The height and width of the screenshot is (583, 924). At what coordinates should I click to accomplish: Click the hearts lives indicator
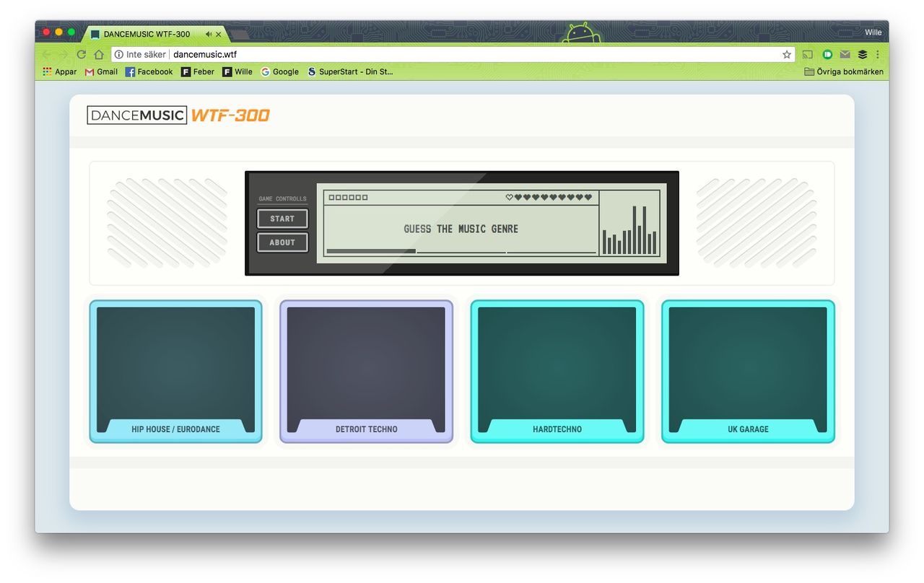tap(549, 197)
